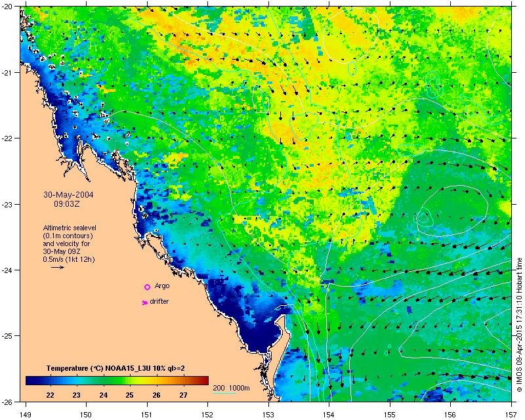525x420 pixels.
Task: Click the magenta drifter marker symbol
Action: point(145,303)
